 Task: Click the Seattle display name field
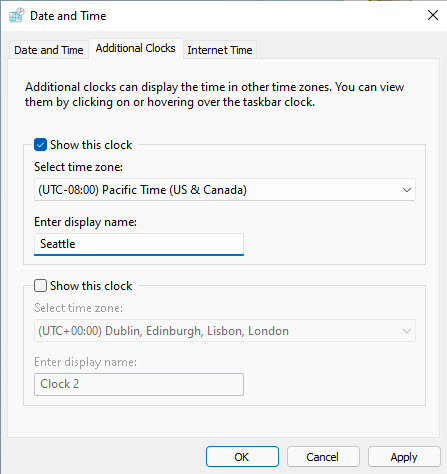coord(139,244)
